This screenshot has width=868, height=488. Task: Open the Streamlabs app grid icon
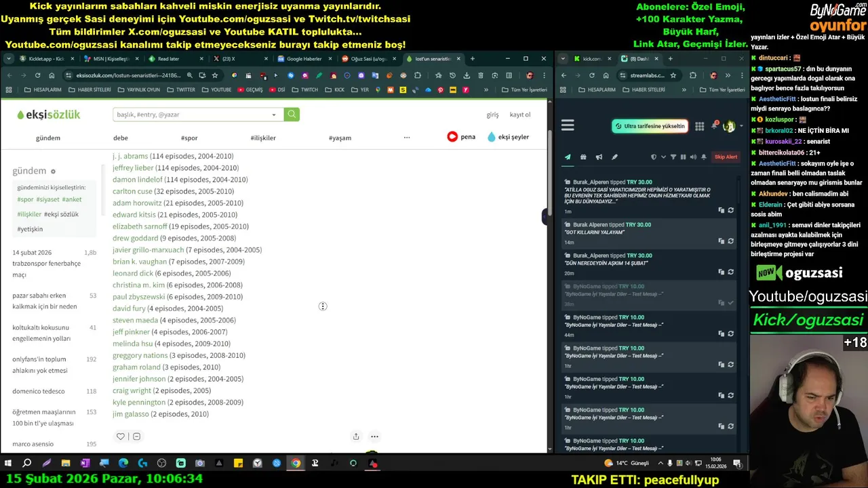point(700,126)
